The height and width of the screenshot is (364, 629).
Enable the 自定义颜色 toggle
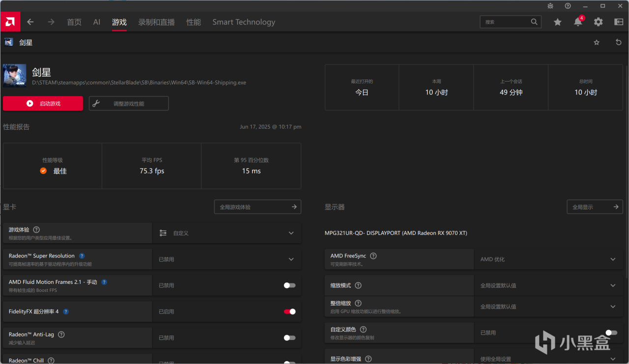click(611, 333)
